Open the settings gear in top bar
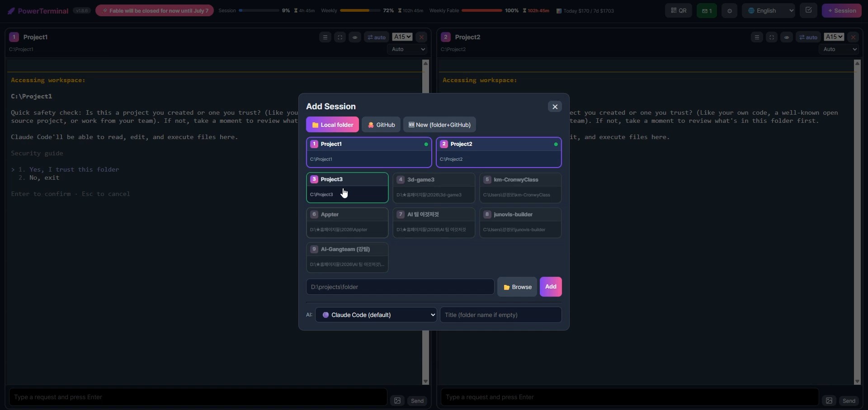Screen dimensions: 868x410 pyautogui.click(x=729, y=10)
